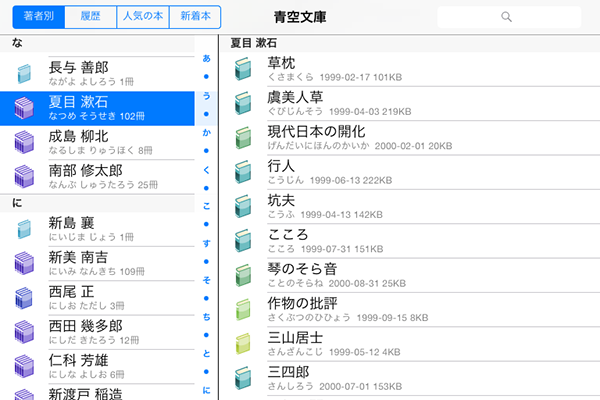Click the book stack icon for 夏目 漱石
The image size is (600, 400).
pos(24,108)
